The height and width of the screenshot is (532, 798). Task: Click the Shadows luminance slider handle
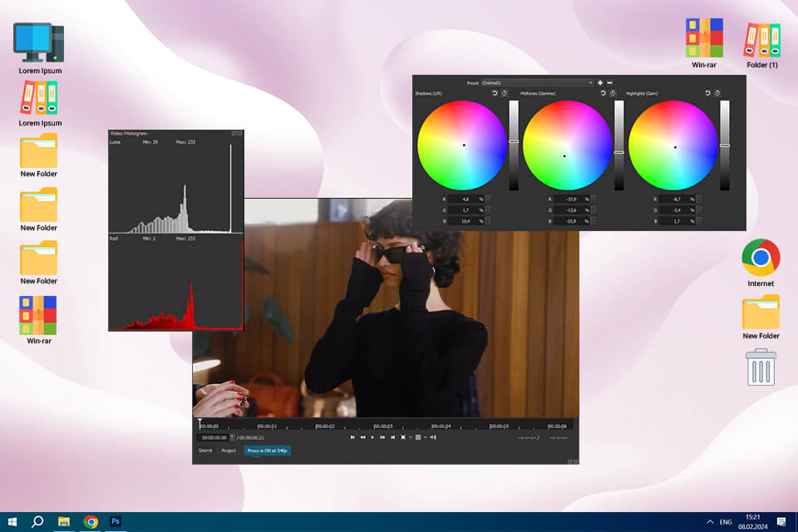click(514, 141)
